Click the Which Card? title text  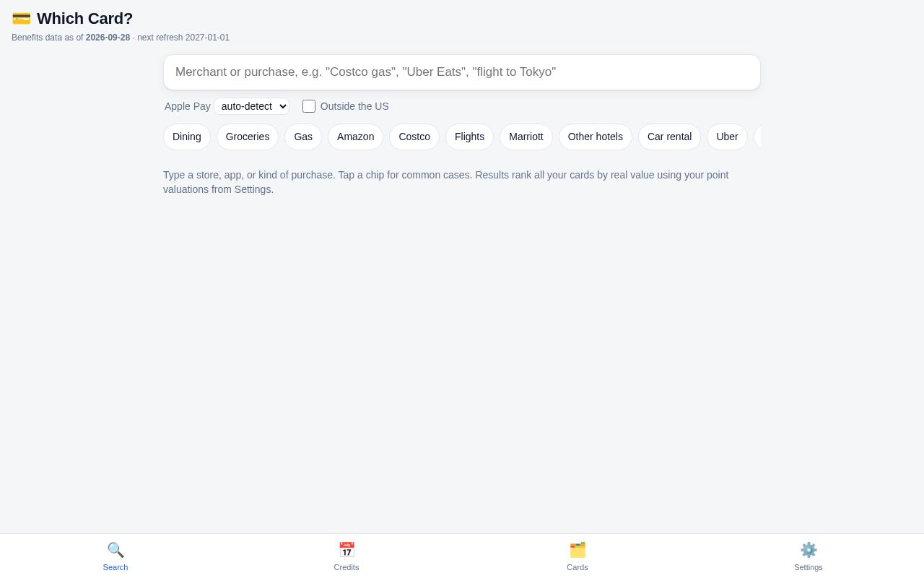[85, 19]
